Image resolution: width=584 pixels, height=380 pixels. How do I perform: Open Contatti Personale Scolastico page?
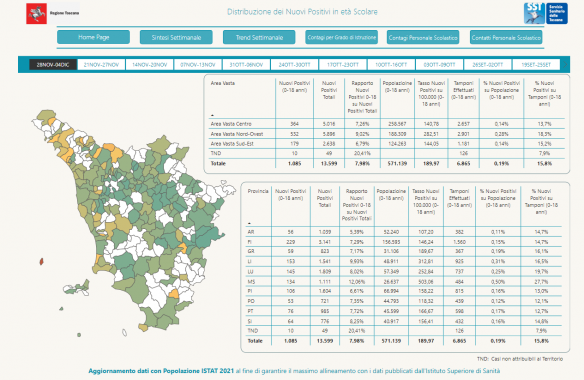tap(506, 37)
